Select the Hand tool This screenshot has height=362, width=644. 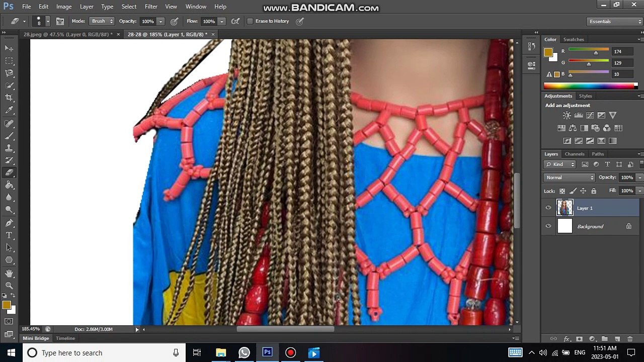[9, 273]
